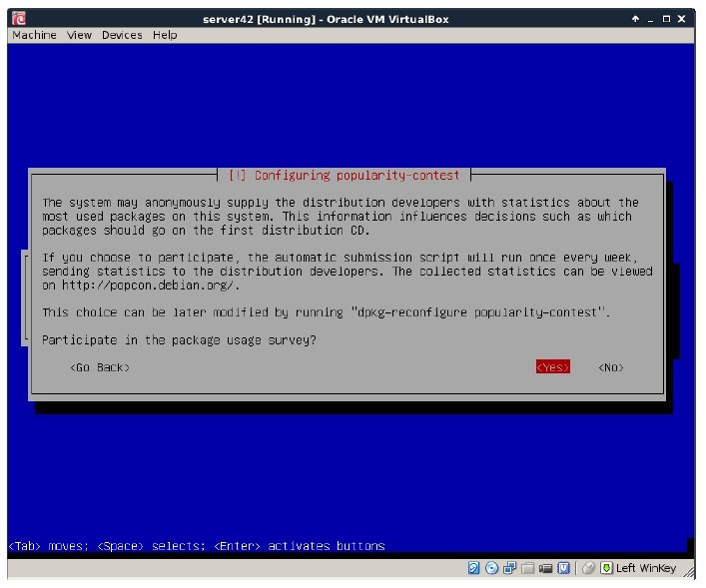Maximize the server42 VirtualBox window

coord(666,19)
